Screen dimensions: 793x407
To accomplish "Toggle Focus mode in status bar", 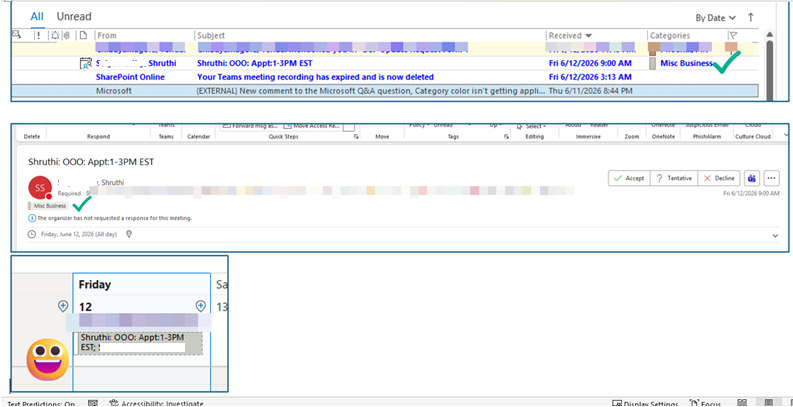I will pos(704,403).
